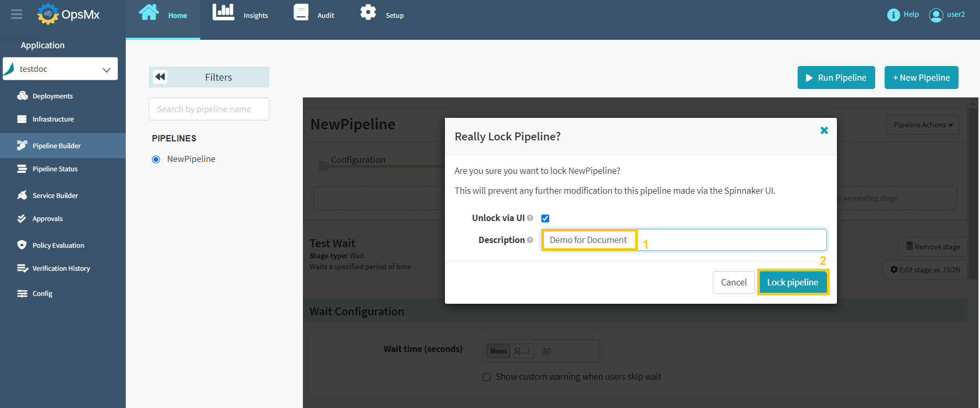Cancel the Really Lock Pipeline dialog
The width and height of the screenshot is (980, 408).
[x=734, y=282]
